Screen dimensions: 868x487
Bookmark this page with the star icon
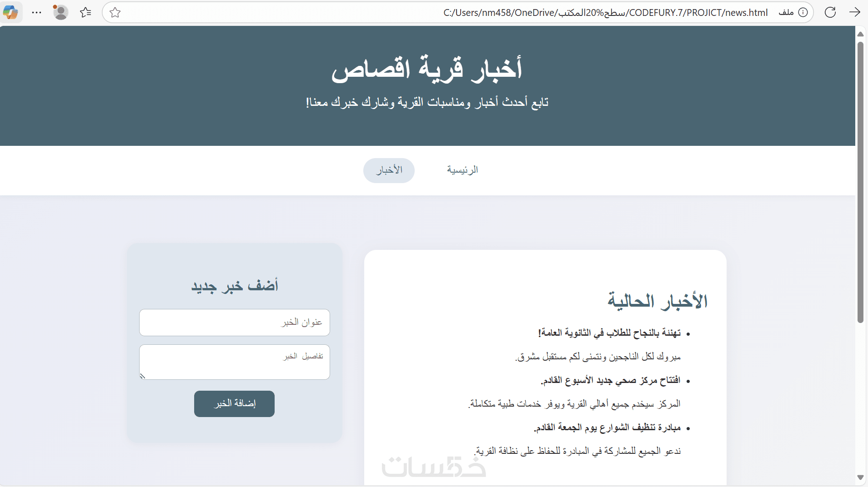click(x=115, y=12)
